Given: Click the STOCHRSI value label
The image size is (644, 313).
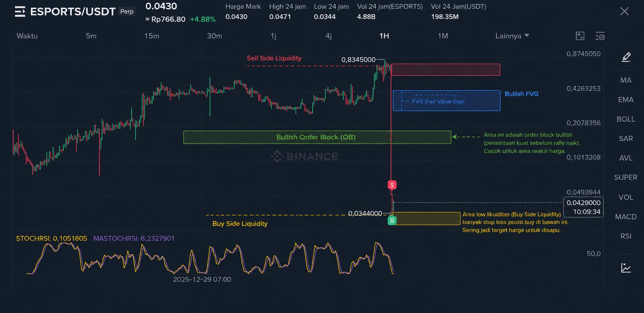Looking at the screenshot, I should [x=52, y=239].
